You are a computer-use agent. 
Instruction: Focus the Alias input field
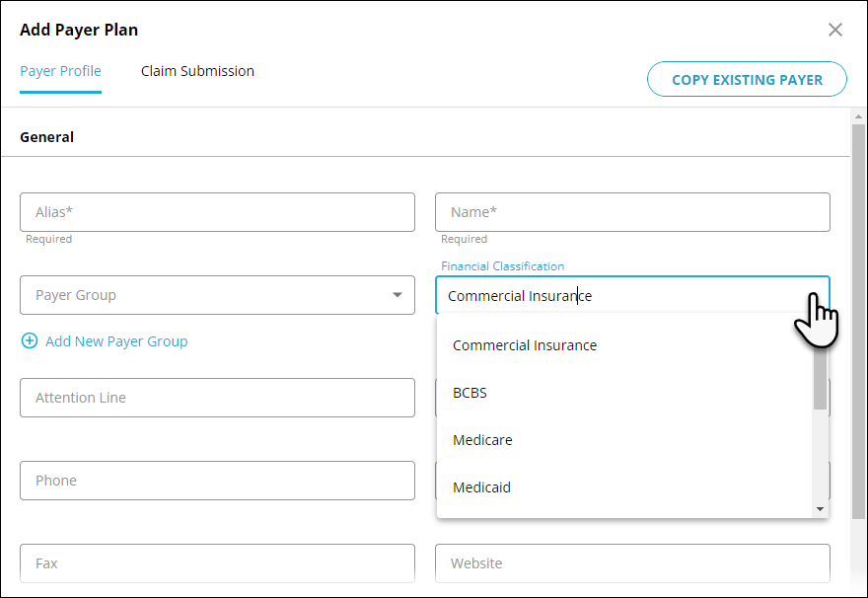(x=218, y=212)
